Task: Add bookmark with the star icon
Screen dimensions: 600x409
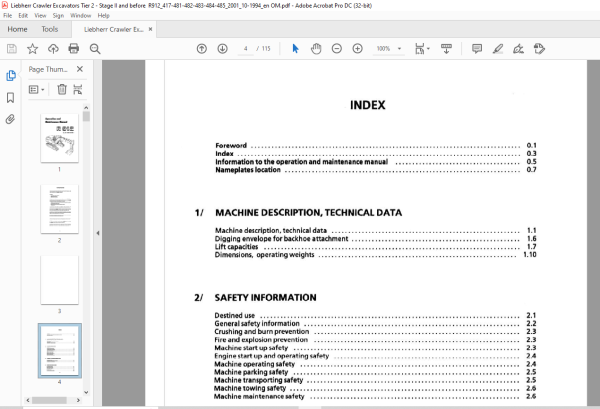Action: [x=33, y=49]
